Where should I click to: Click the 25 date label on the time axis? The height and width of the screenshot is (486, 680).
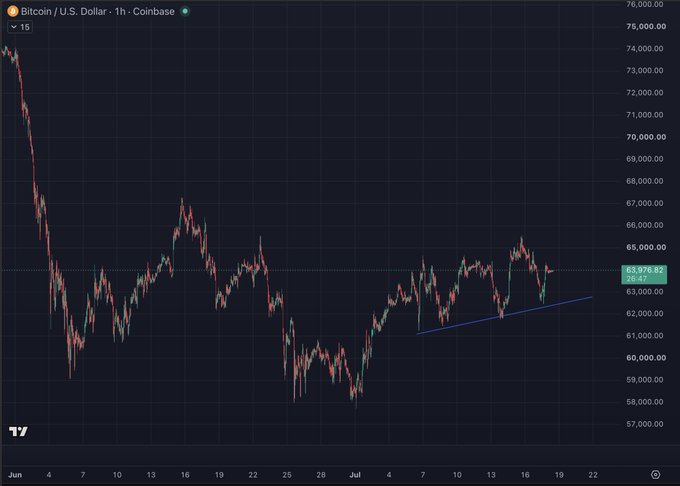287,475
